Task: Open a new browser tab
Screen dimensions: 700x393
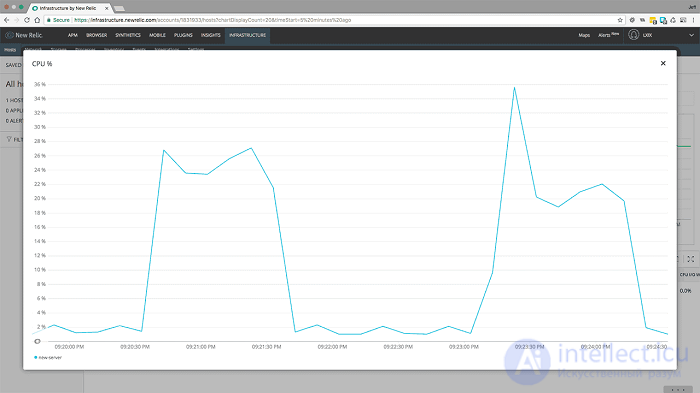Action: 119,8
